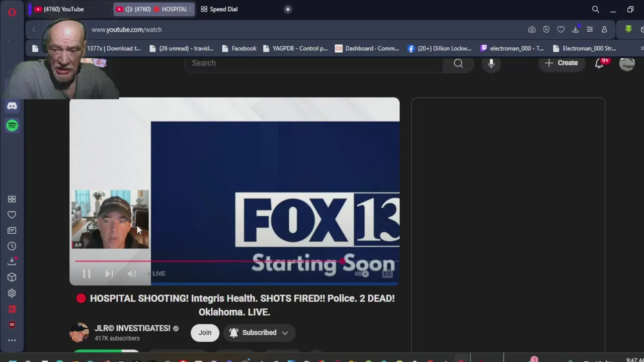Click the YouTube search magnifier button

coord(458,63)
